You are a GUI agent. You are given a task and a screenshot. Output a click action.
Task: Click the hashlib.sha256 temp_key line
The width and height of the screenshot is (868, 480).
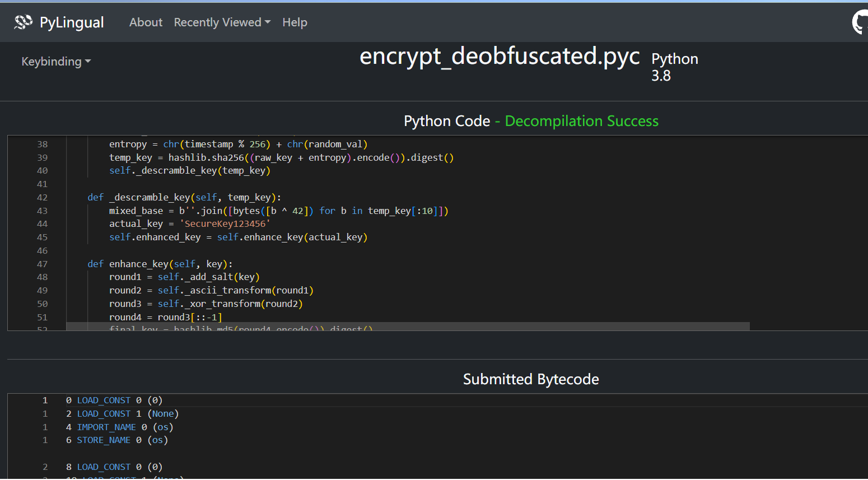pos(281,158)
